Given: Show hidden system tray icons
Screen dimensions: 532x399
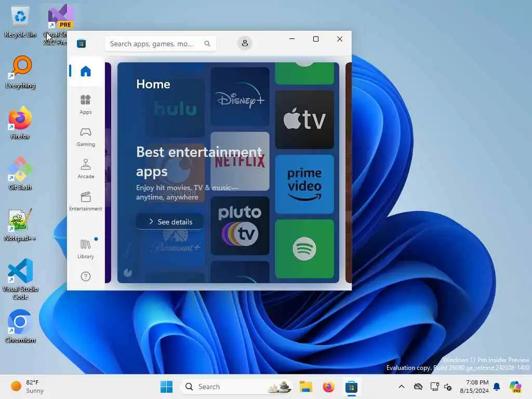Looking at the screenshot, I should coord(402,387).
